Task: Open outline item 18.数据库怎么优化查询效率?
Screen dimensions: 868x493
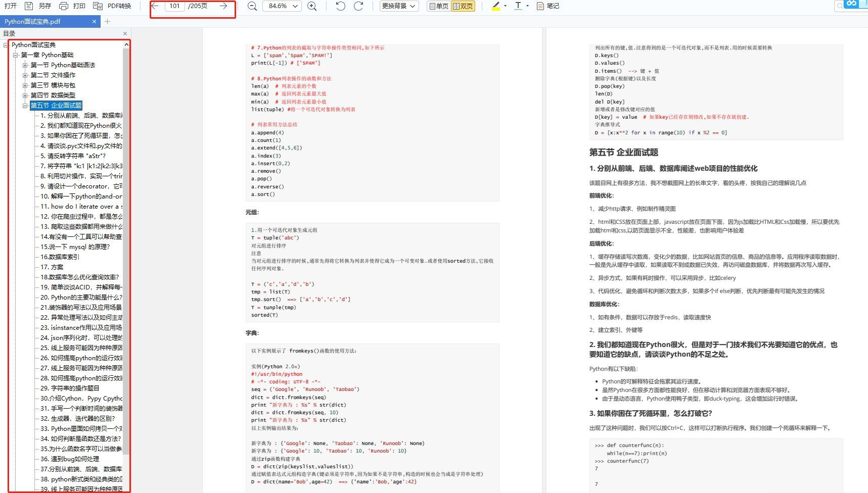Action: pyautogui.click(x=80, y=277)
